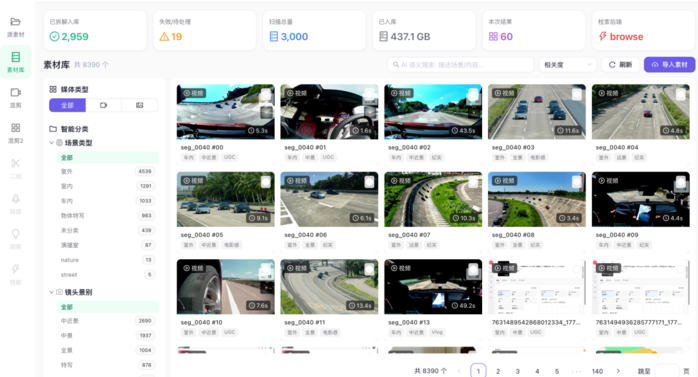Select the image-only media type tab
The image size is (698, 377).
tap(139, 105)
